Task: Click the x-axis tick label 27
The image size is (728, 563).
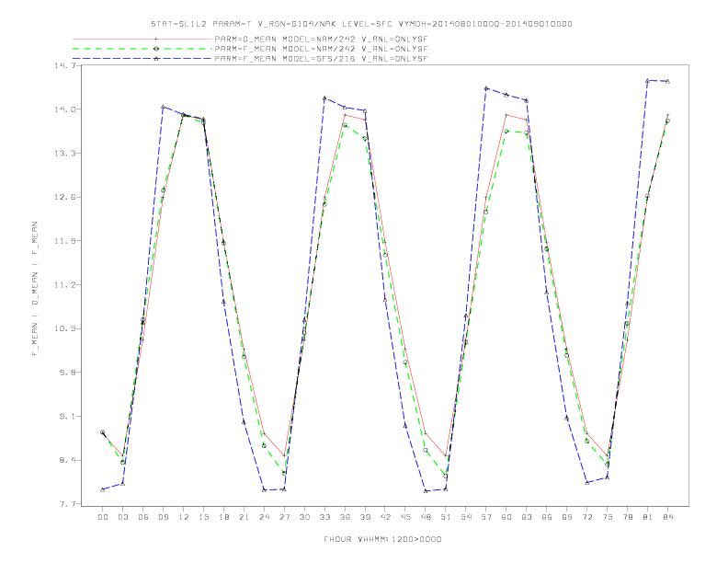Action: tap(284, 517)
